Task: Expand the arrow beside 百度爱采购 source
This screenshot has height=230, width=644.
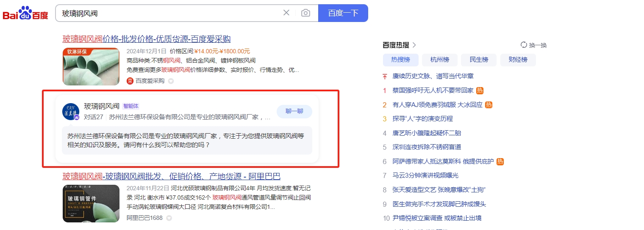Action: tap(171, 81)
